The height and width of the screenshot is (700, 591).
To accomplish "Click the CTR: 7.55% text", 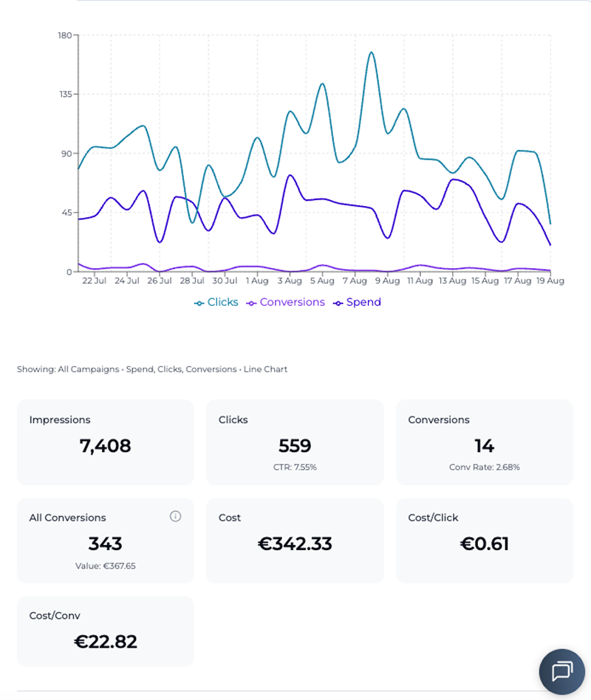I will 295,467.
